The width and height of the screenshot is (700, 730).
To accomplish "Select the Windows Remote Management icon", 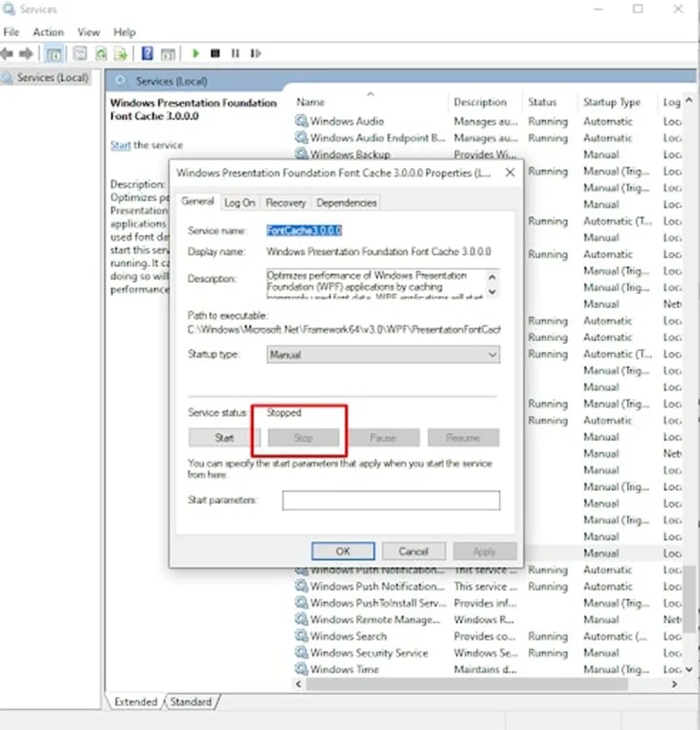I will pos(302,620).
